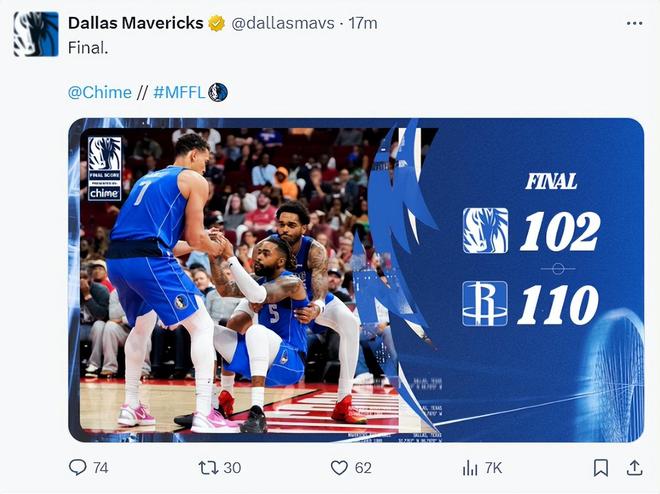The image size is (660, 494).
Task: Open the 17m tweet timestamp
Action: (363, 23)
